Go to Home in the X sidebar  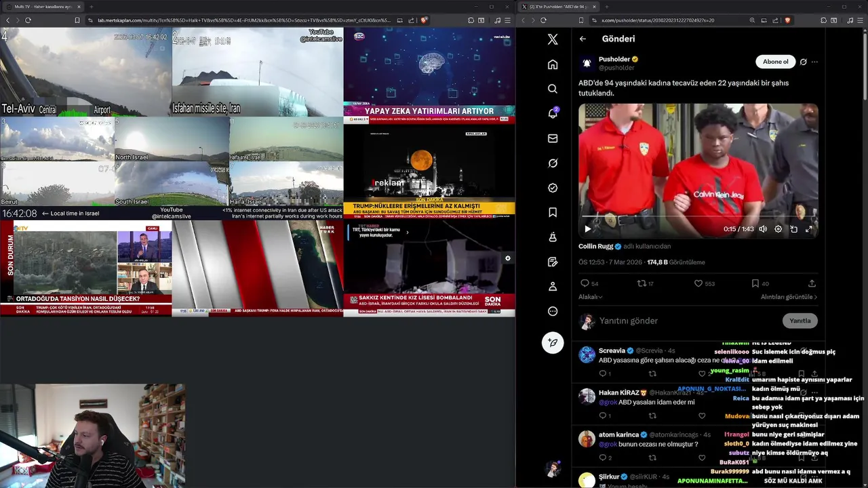(x=553, y=64)
